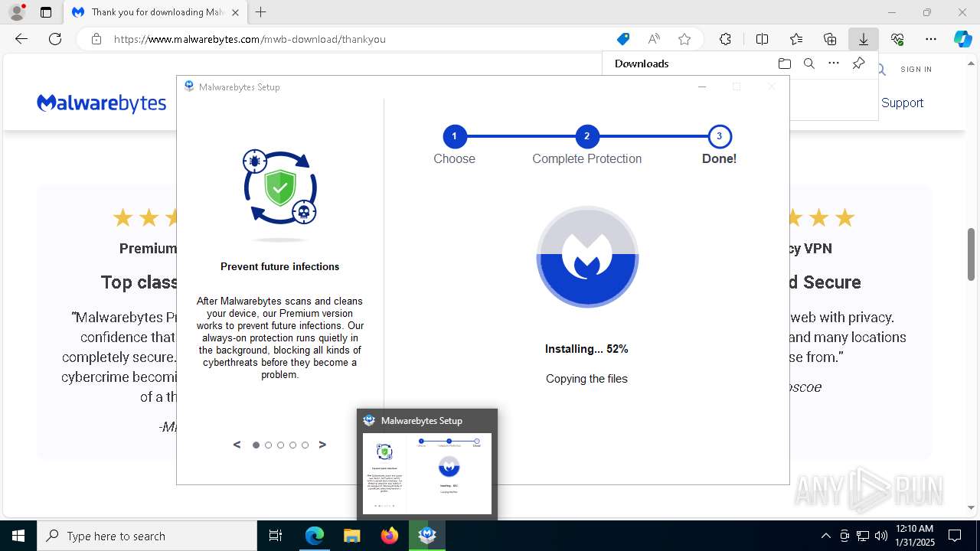Switch to Edge in taskbar
This screenshot has height=551, width=980.
[x=315, y=536]
